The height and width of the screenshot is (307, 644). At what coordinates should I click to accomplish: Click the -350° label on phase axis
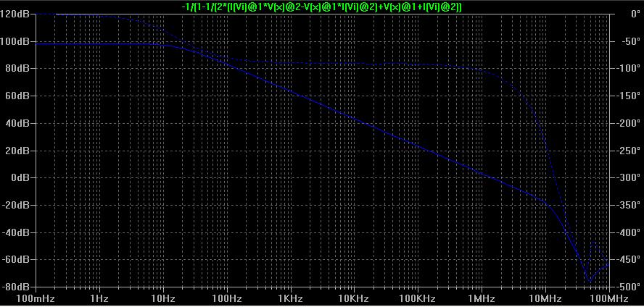pyautogui.click(x=627, y=206)
